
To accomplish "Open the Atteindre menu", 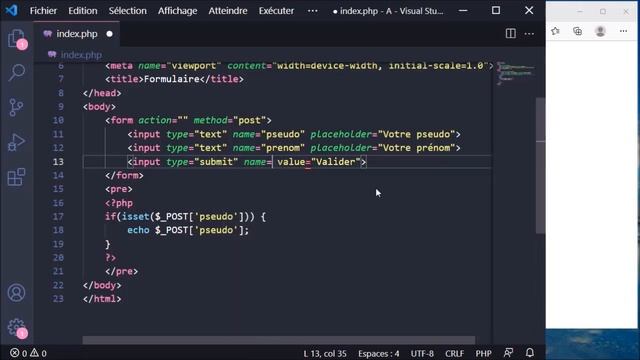I will [x=228, y=11].
